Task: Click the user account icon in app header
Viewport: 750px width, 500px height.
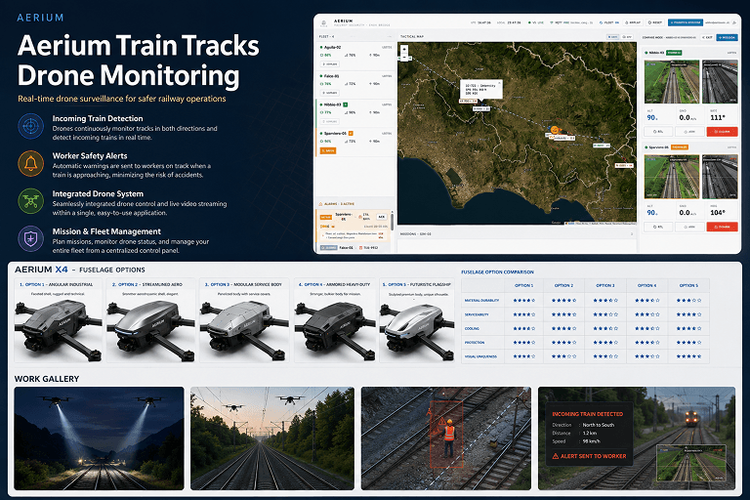Action: tap(734, 22)
